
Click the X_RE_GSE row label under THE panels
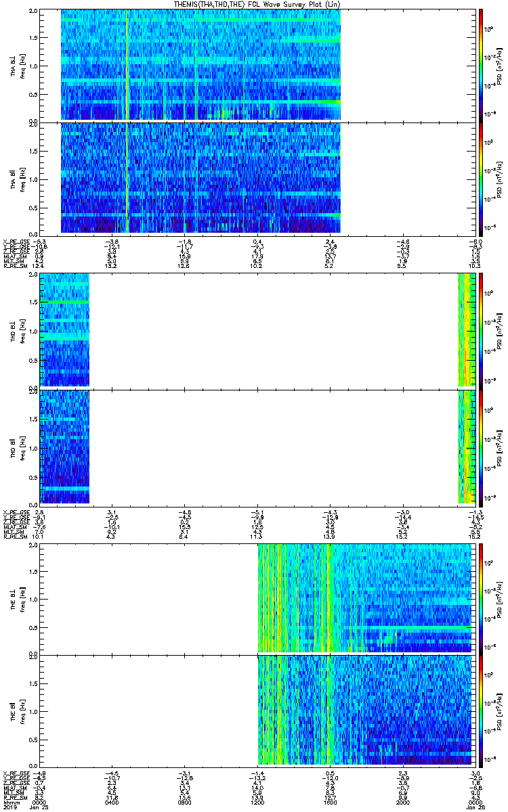coord(16,772)
